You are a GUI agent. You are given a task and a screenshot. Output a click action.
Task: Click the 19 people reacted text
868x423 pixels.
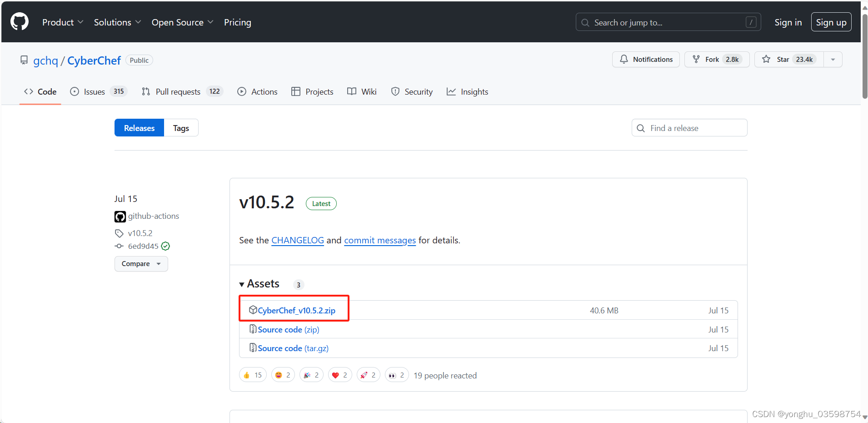445,376
